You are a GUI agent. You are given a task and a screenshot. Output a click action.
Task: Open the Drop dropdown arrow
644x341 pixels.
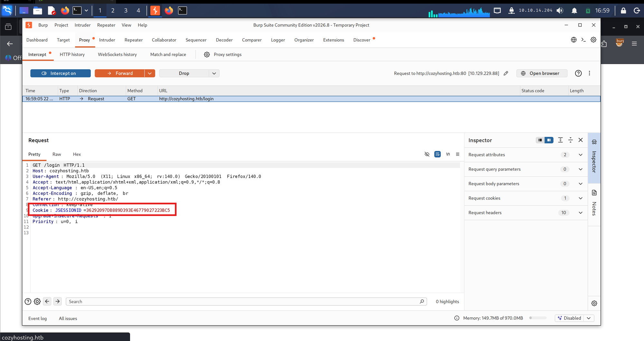point(214,73)
